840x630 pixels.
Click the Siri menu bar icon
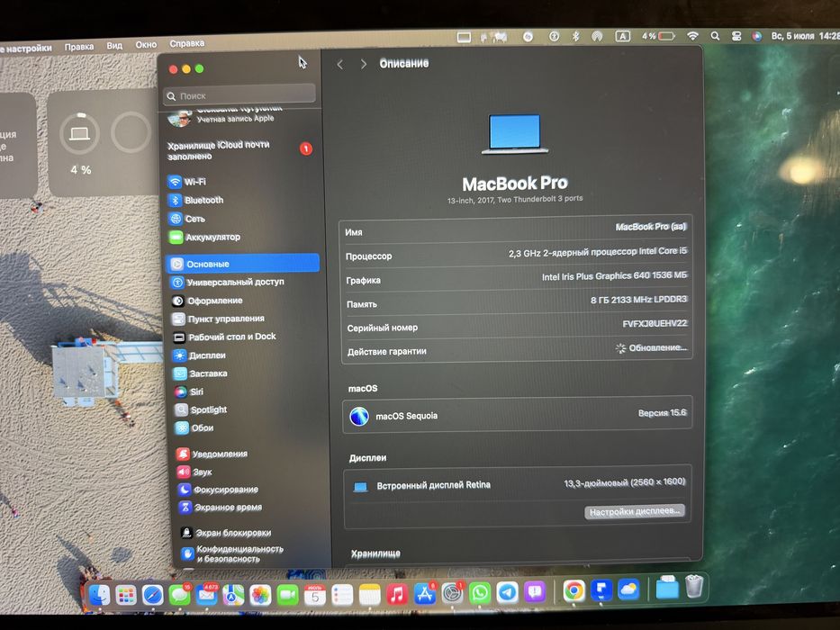(756, 36)
